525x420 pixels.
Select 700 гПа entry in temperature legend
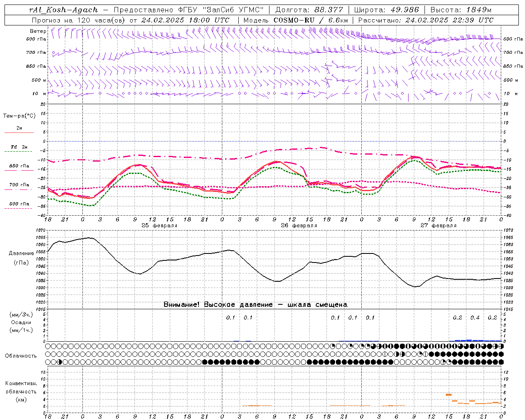(x=19, y=185)
